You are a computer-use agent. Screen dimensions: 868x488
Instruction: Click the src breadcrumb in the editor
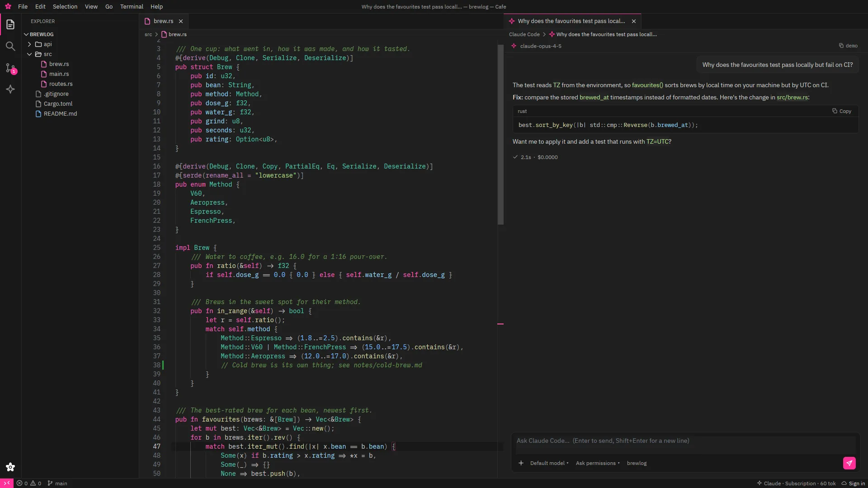click(x=148, y=34)
